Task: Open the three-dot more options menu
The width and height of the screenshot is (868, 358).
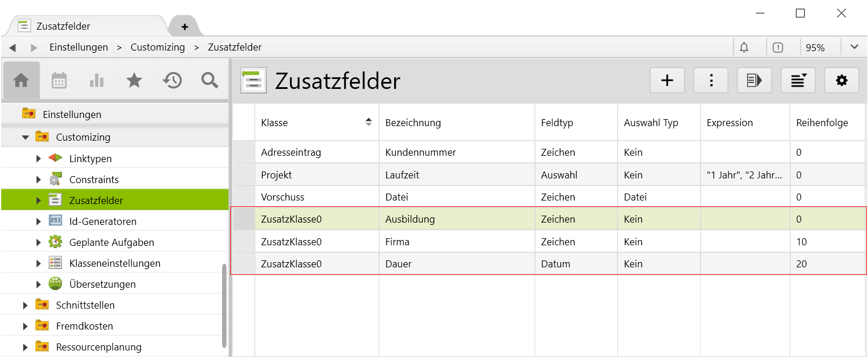Action: pos(711,81)
